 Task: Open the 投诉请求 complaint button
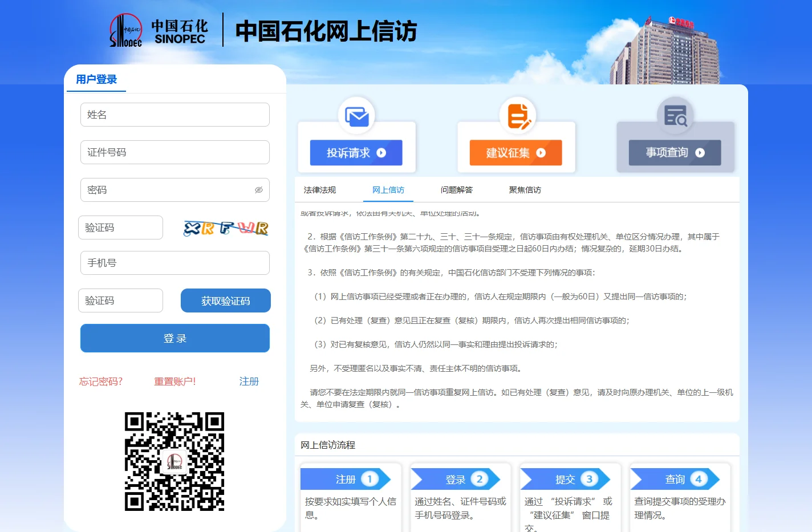356,153
